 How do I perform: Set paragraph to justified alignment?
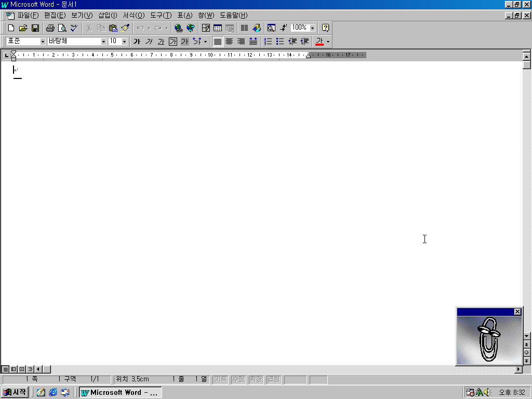pyautogui.click(x=218, y=42)
